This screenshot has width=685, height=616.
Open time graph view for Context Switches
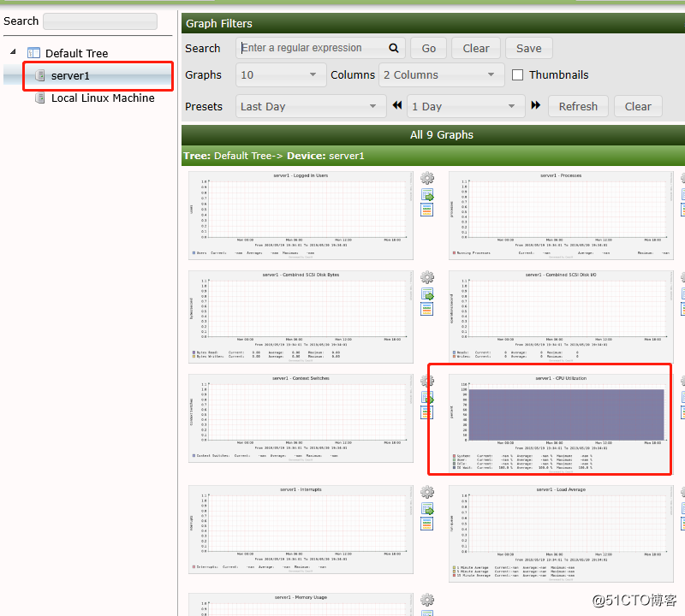point(425,412)
